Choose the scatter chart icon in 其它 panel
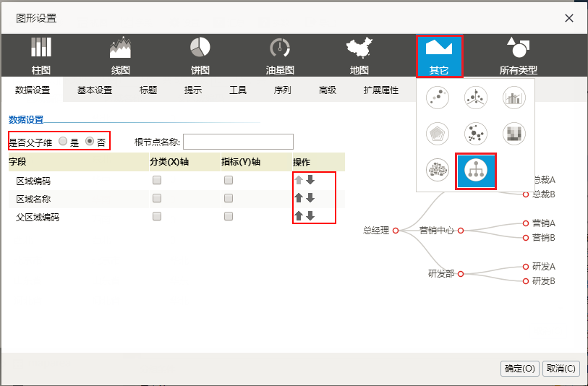The height and width of the screenshot is (386, 588). coord(438,98)
